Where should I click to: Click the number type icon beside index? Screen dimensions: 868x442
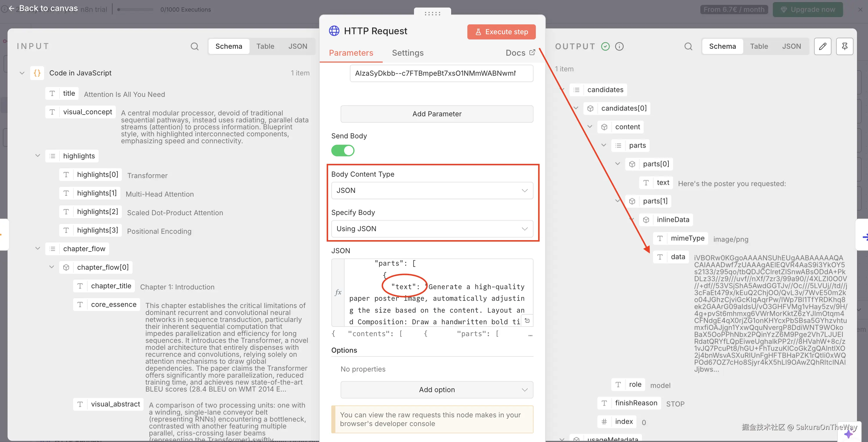coord(604,421)
